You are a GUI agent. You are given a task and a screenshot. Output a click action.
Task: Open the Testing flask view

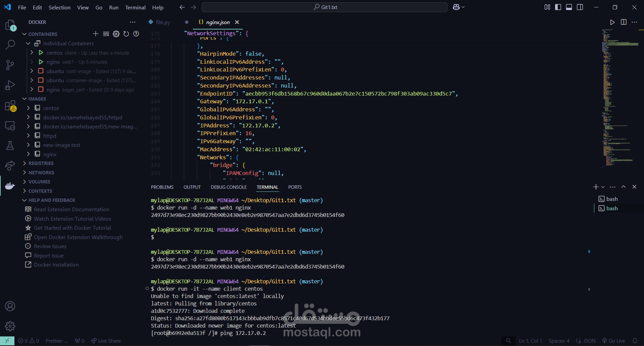tap(10, 146)
